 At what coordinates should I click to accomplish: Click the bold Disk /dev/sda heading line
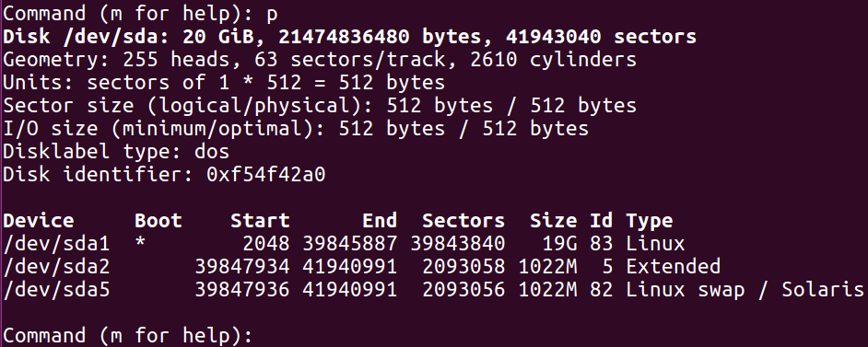tap(350, 37)
